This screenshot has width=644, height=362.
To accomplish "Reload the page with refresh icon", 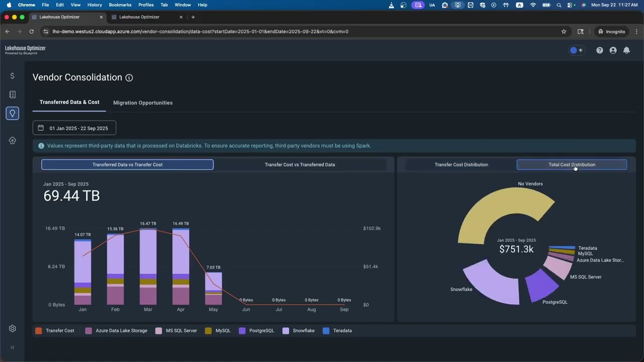I will [x=32, y=31].
